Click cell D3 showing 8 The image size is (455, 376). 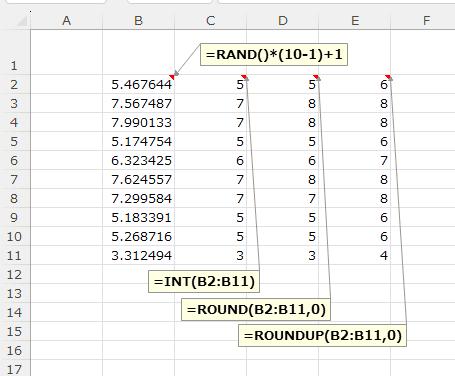[x=283, y=103]
